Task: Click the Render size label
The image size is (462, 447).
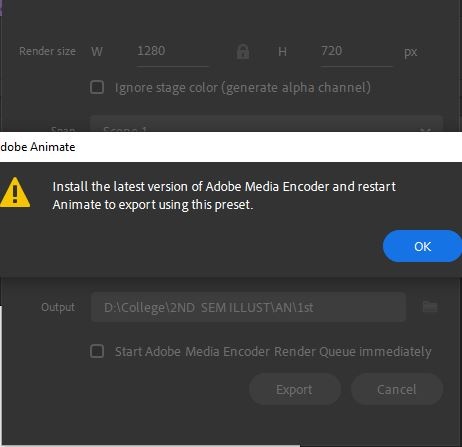Action: [47, 51]
